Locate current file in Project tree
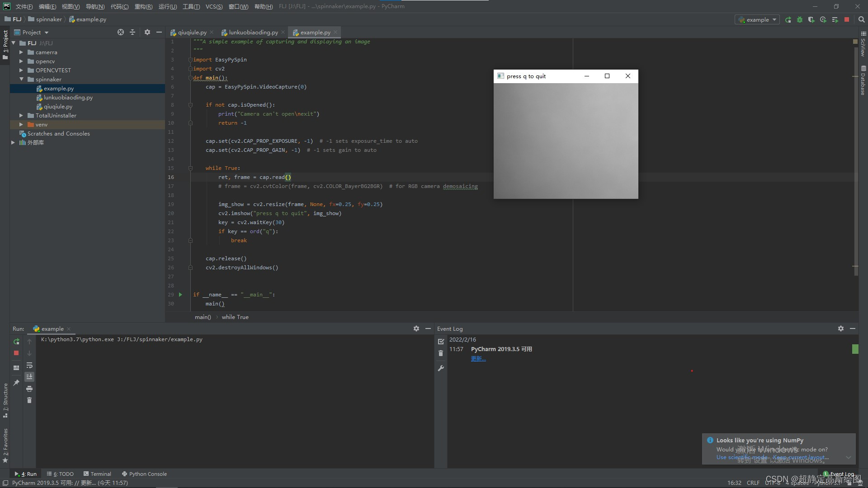This screenshot has width=868, height=488. (120, 32)
